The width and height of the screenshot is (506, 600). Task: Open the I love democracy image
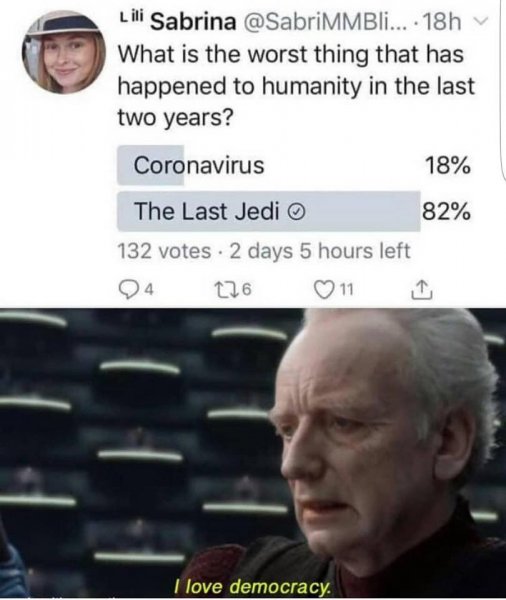coord(253,453)
